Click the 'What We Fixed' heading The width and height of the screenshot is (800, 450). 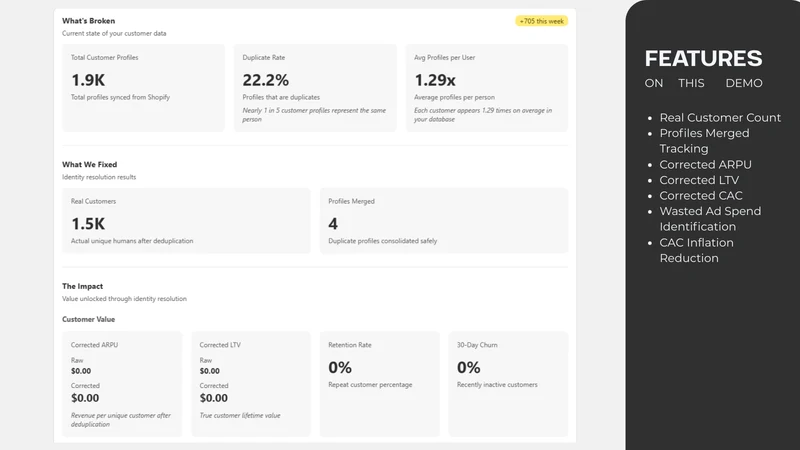coord(89,164)
